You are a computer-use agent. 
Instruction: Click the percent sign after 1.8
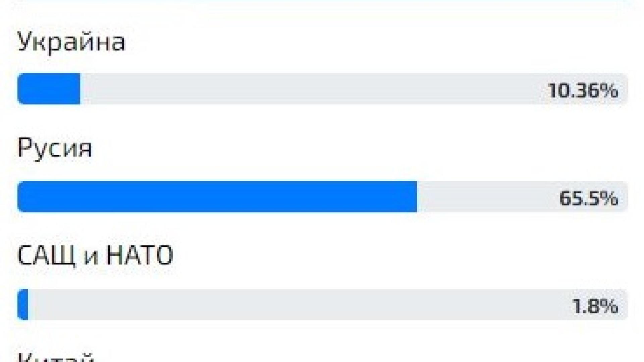pos(609,306)
